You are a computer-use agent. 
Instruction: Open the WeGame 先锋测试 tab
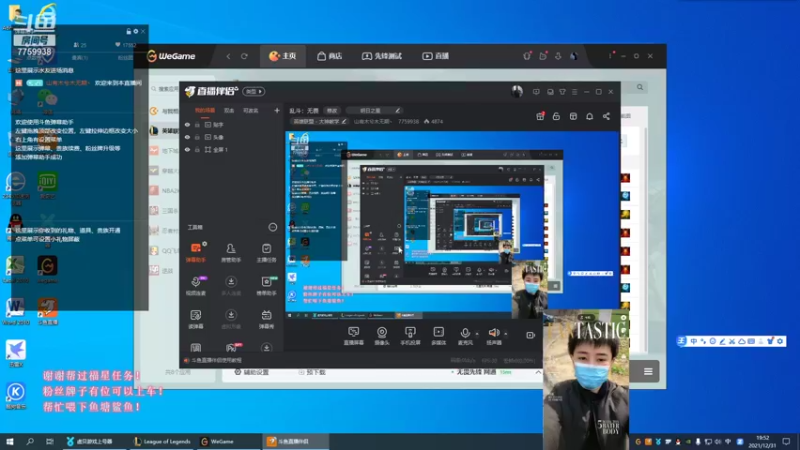(382, 56)
